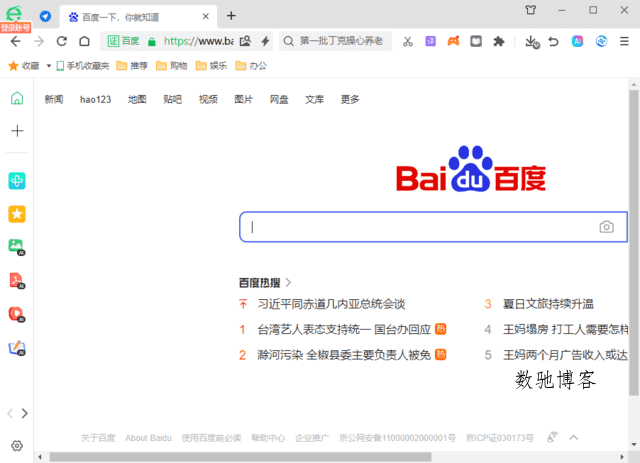Open the skin shirt icon in title bar
Viewport: 640px width, 463px height.
[x=531, y=10]
